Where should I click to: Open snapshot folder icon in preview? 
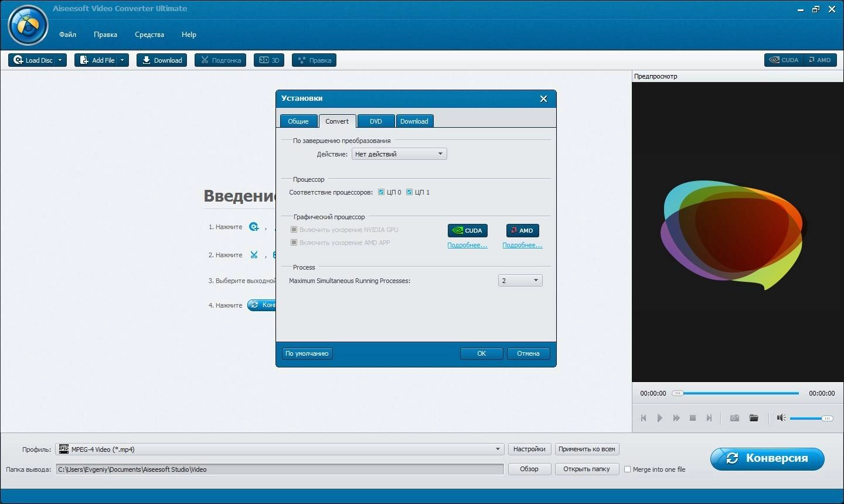tap(754, 418)
